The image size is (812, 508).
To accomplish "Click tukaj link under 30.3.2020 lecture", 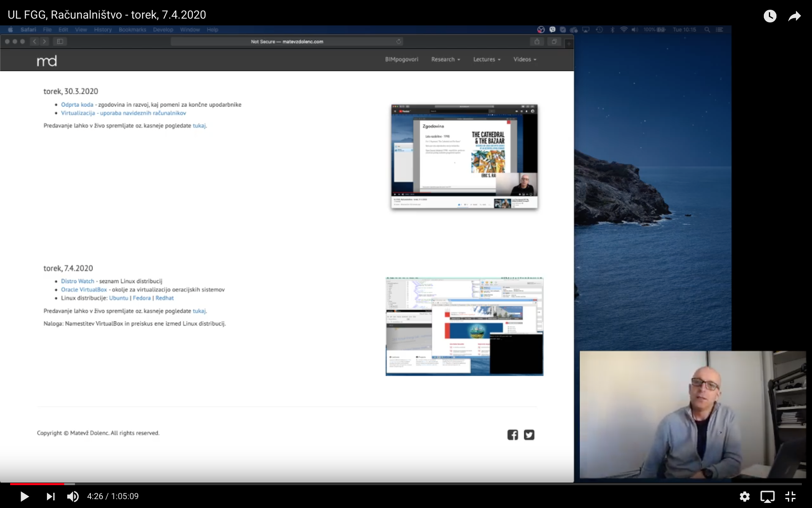I will (199, 126).
